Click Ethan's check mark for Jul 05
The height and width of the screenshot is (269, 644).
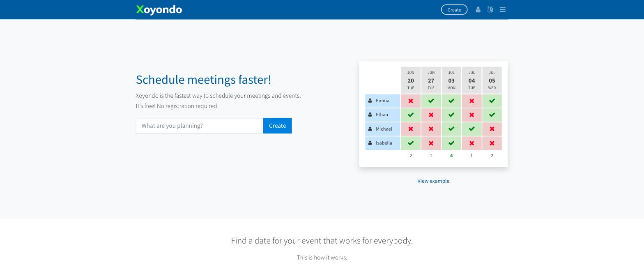click(492, 115)
